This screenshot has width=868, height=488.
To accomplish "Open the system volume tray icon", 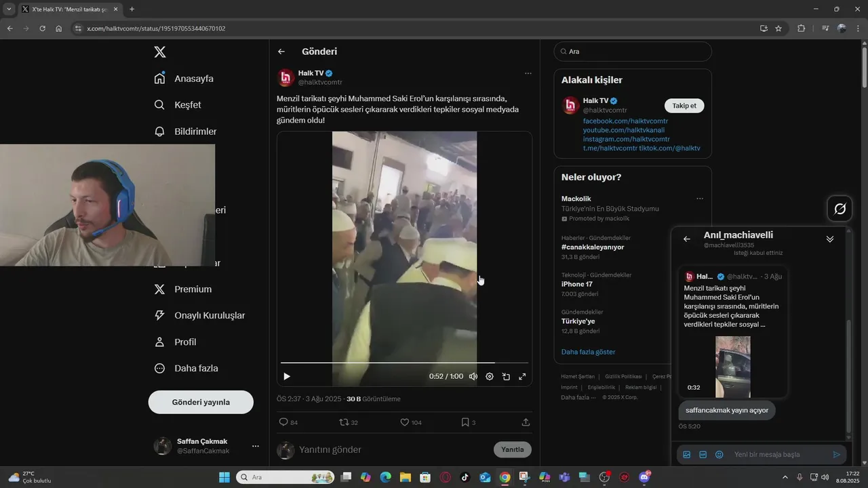I will (x=825, y=477).
